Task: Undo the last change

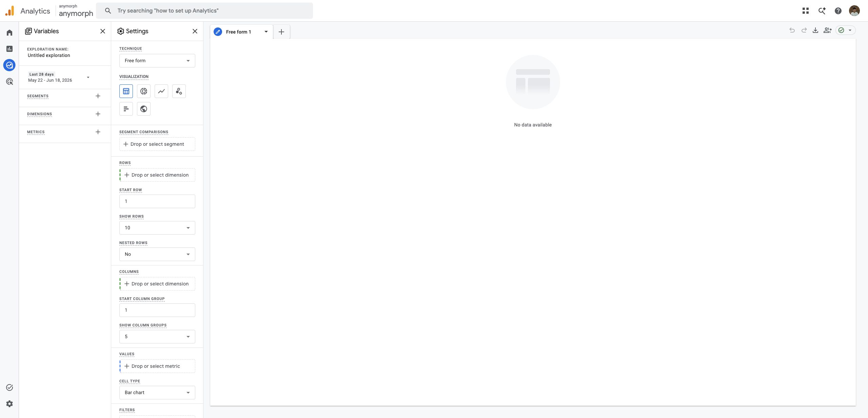Action: [x=792, y=30]
